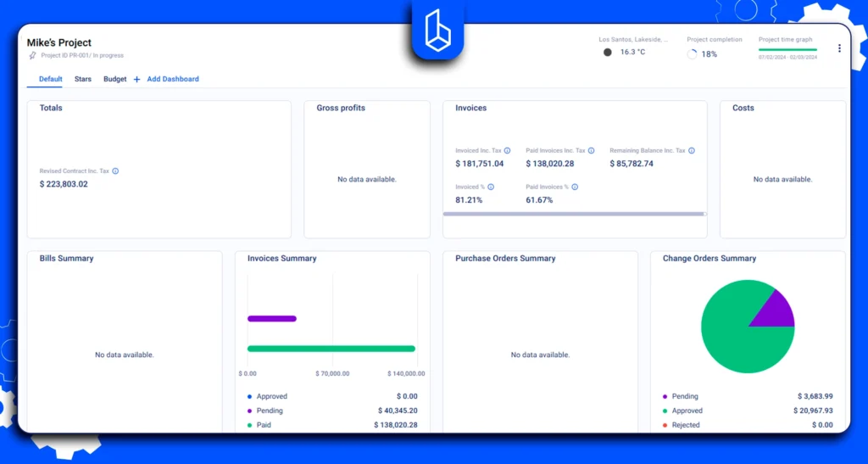The image size is (868, 464).
Task: Click the Purchase Orders Summary heading
Action: click(505, 259)
